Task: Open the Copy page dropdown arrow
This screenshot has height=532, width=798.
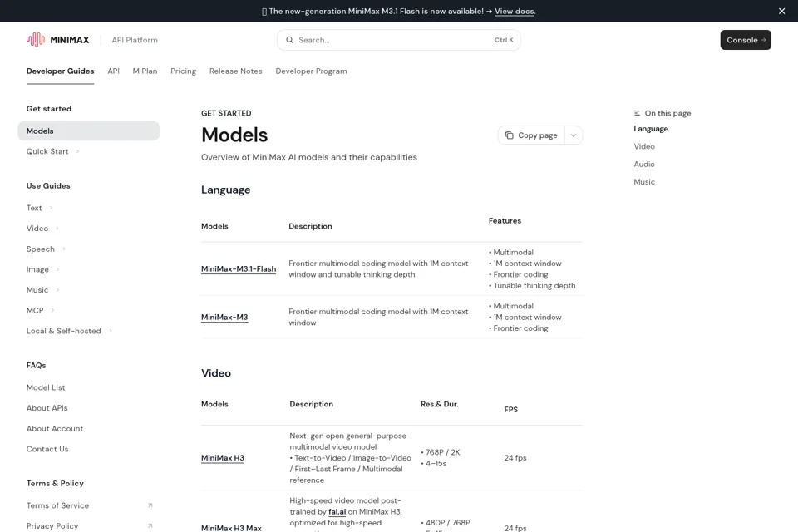Action: coord(574,135)
